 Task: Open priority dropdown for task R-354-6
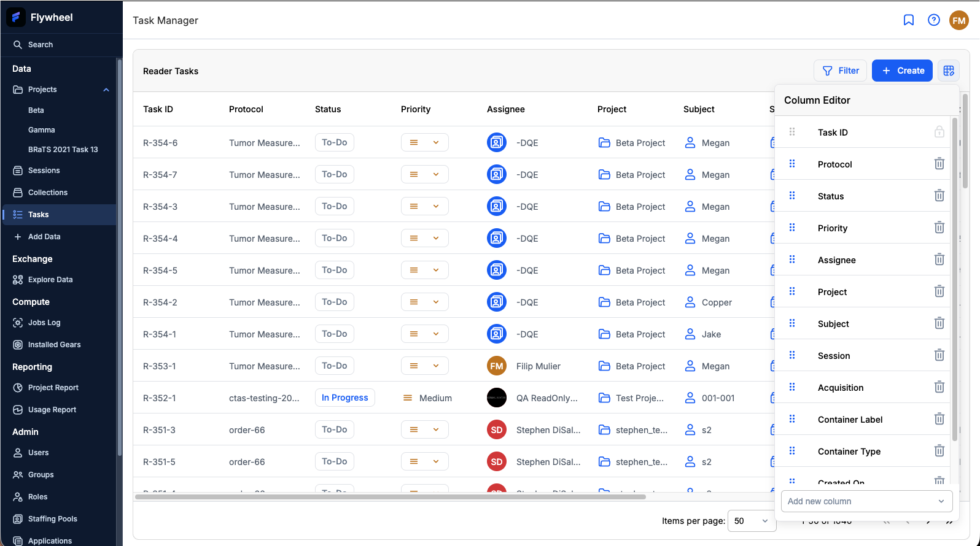pyautogui.click(x=424, y=142)
